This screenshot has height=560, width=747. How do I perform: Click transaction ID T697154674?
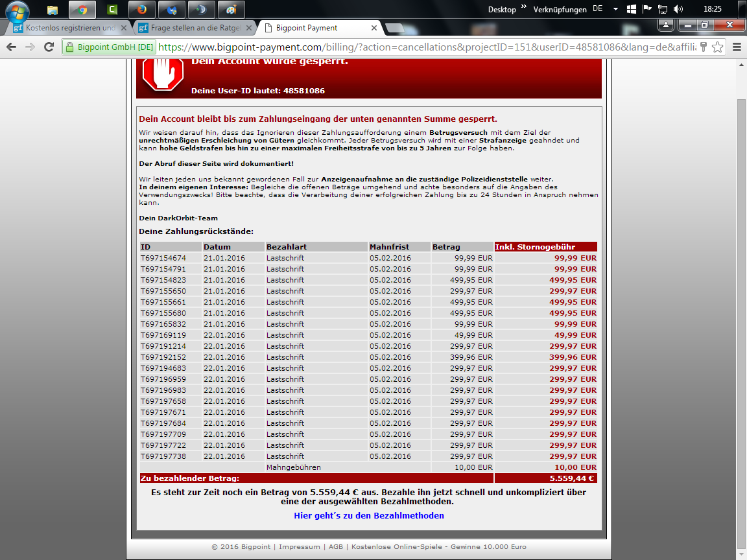point(163,258)
